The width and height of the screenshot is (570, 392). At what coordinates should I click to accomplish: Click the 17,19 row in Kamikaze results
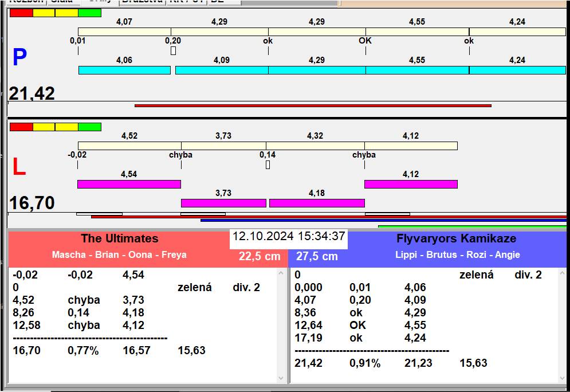click(x=360, y=338)
